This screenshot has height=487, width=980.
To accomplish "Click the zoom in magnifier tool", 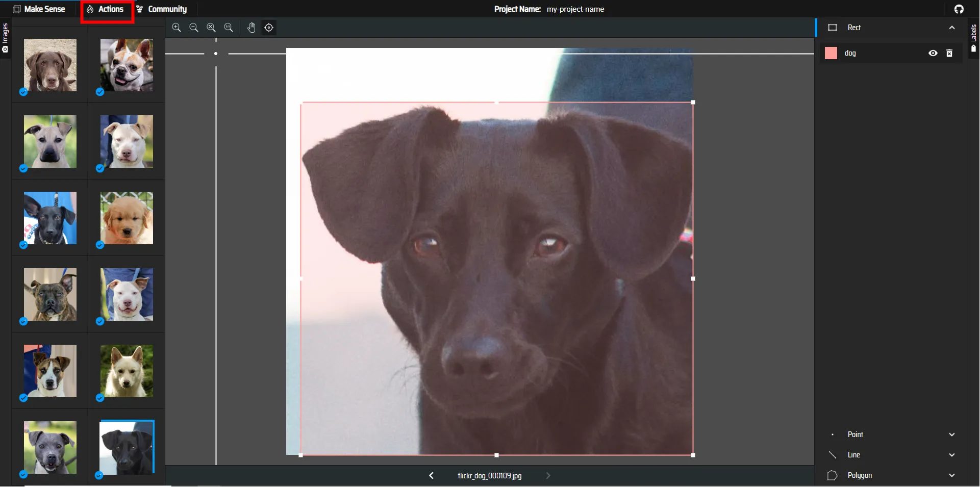I will tap(177, 28).
